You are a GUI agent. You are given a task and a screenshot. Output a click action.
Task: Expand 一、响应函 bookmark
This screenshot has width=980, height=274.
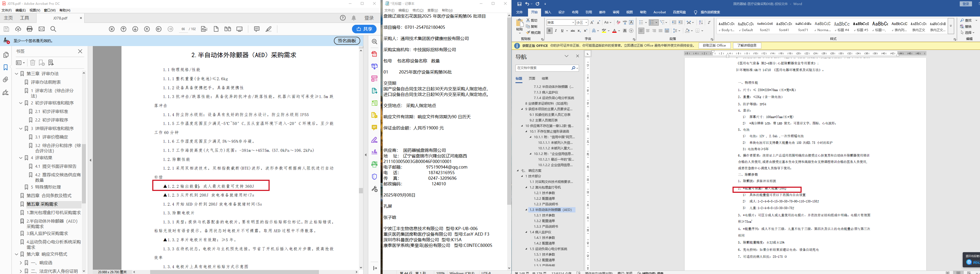click(x=21, y=263)
